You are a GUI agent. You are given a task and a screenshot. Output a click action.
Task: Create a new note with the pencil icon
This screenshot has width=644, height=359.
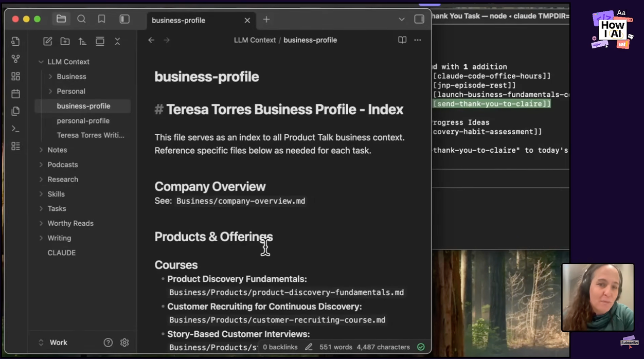pos(48,42)
